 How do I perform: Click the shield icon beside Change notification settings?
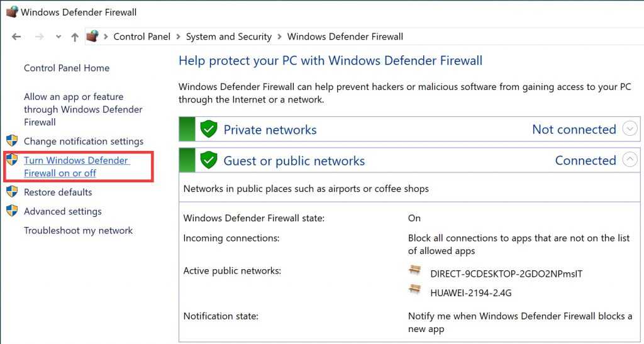click(12, 141)
